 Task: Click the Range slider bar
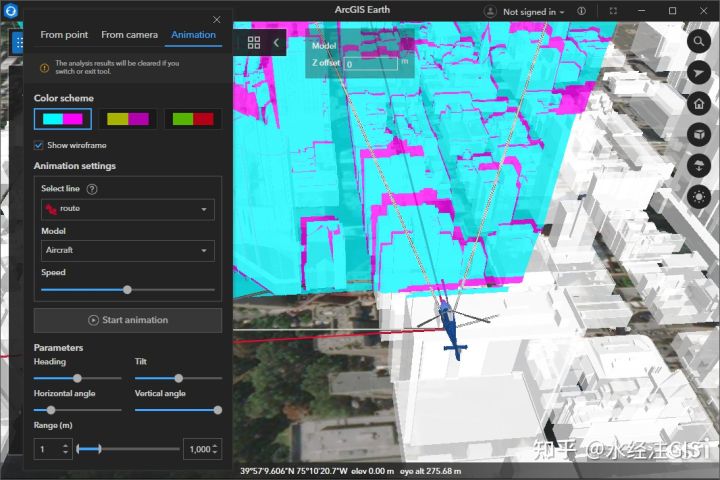tap(128, 449)
